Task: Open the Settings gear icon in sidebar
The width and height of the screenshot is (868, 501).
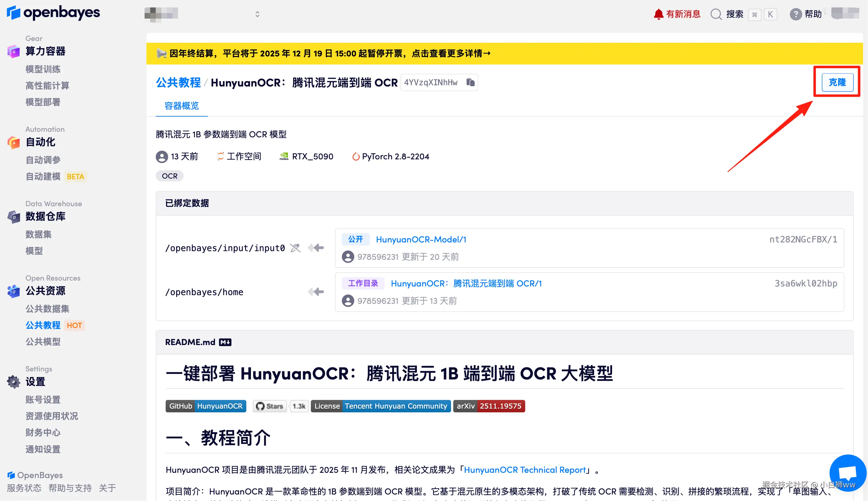Action: tap(13, 382)
